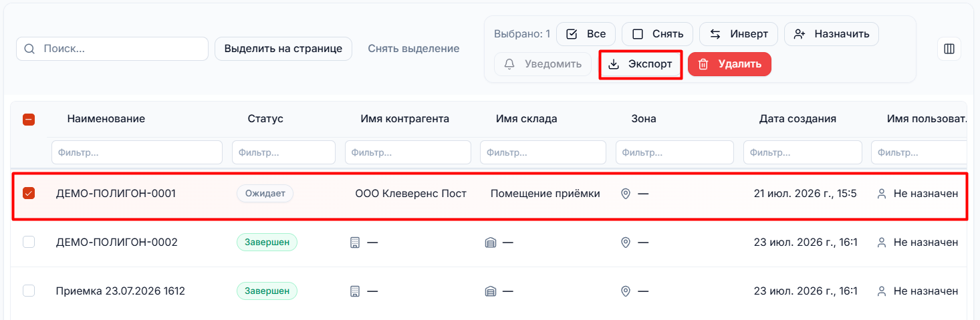Sort by Имя склада column header
980x320 pixels.
(x=527, y=119)
